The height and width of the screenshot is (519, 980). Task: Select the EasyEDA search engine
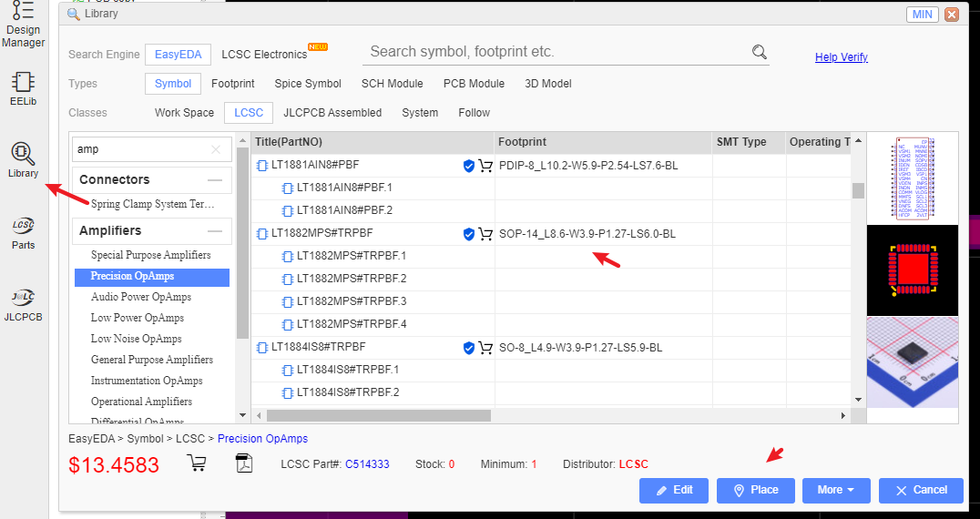tap(179, 55)
